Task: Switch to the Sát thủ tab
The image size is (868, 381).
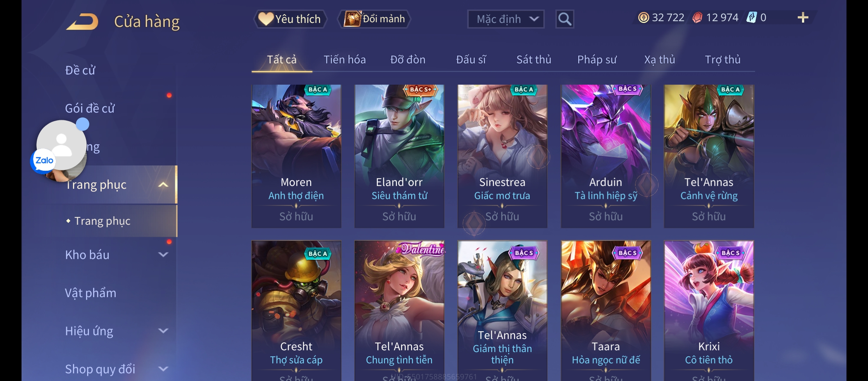Action: click(x=534, y=60)
